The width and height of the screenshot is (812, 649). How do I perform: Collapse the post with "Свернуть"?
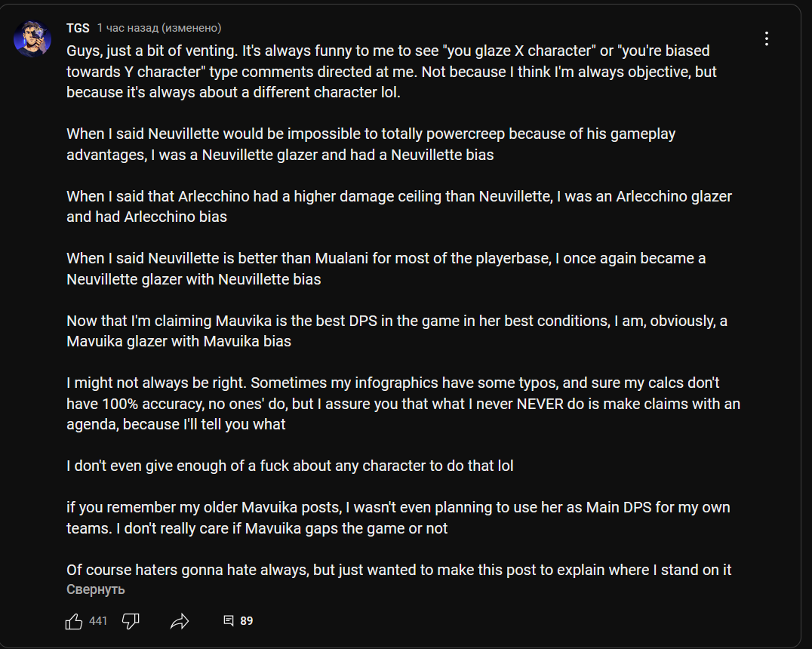coord(95,589)
